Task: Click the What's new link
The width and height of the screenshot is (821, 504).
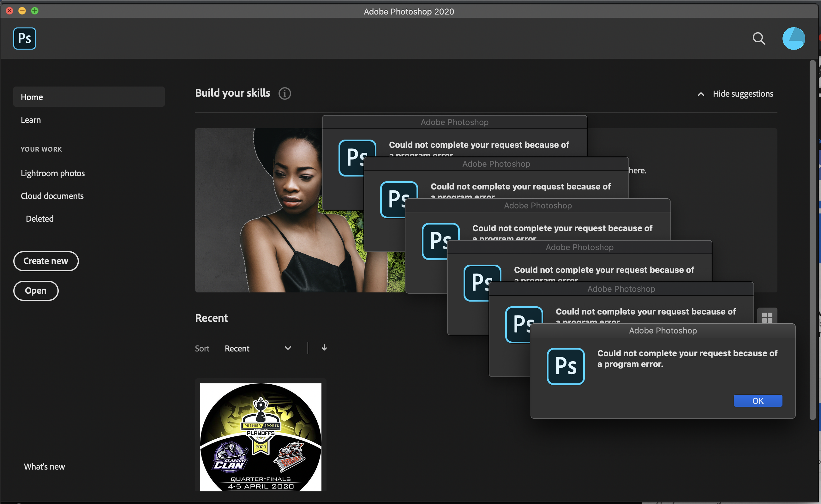Action: click(x=44, y=466)
